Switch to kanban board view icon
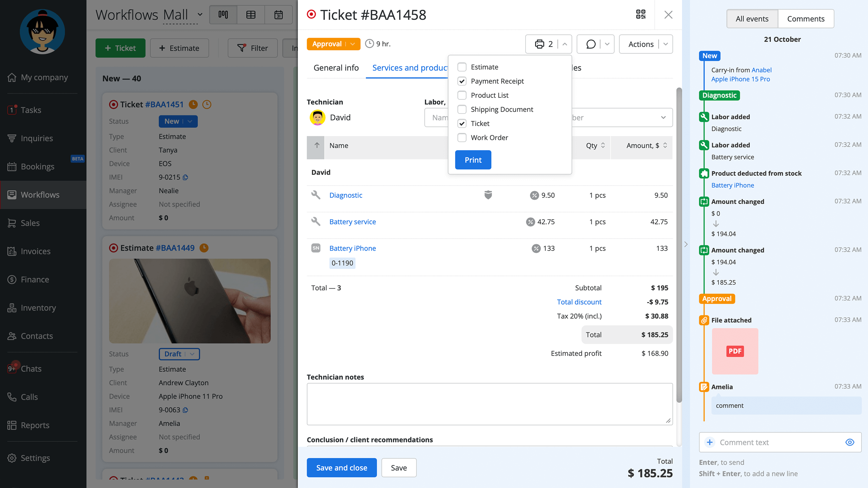Viewport: 868px width, 488px height. [223, 15]
